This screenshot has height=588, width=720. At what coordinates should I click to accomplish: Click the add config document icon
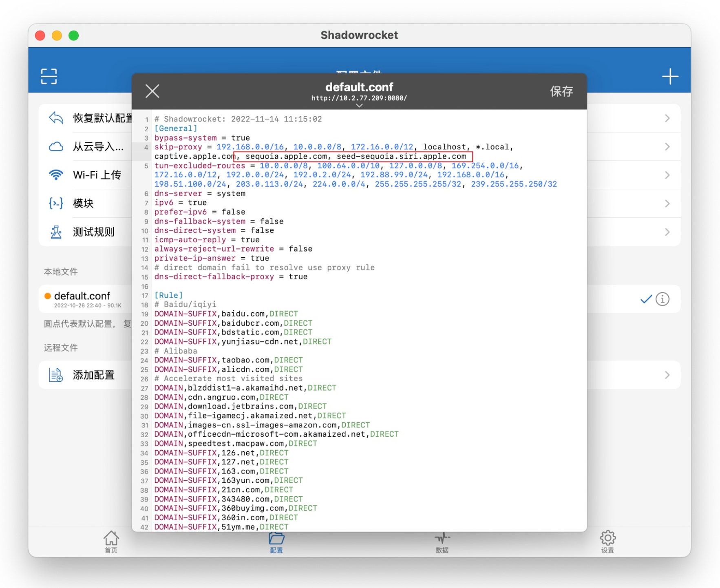(x=56, y=375)
